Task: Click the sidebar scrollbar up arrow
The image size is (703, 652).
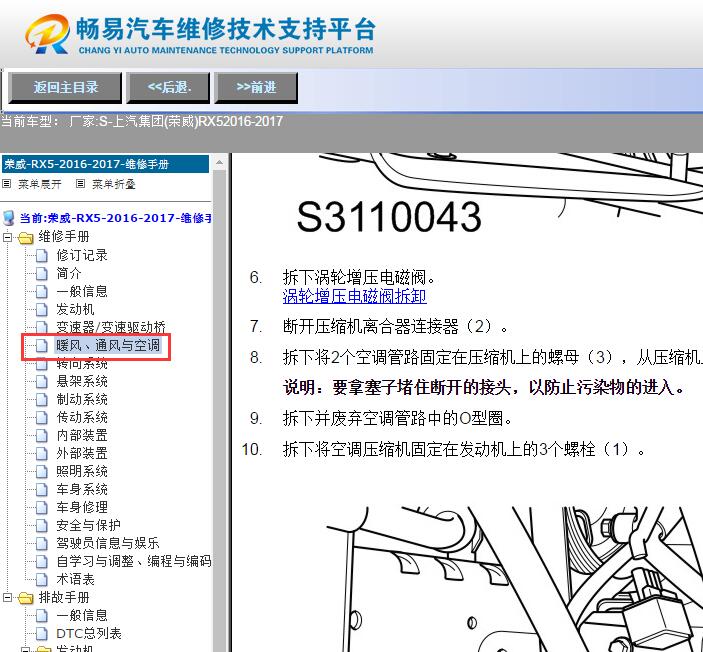Action: coord(219,162)
